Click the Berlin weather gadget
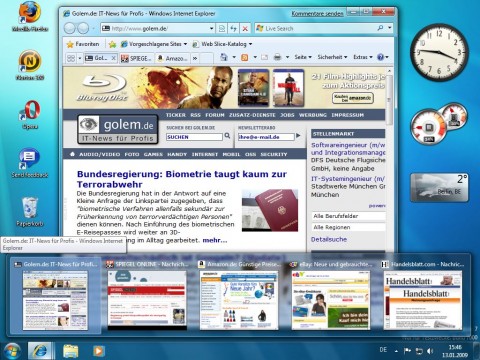The image size is (480, 360). [439, 187]
